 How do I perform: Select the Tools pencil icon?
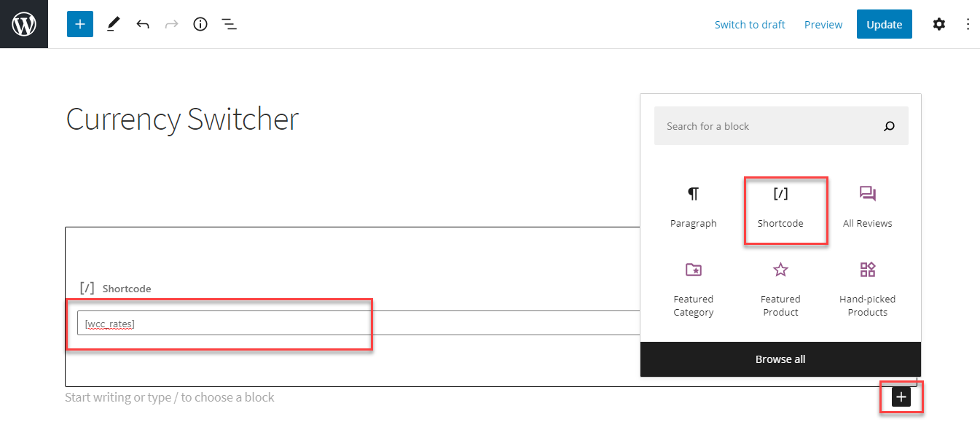113,24
